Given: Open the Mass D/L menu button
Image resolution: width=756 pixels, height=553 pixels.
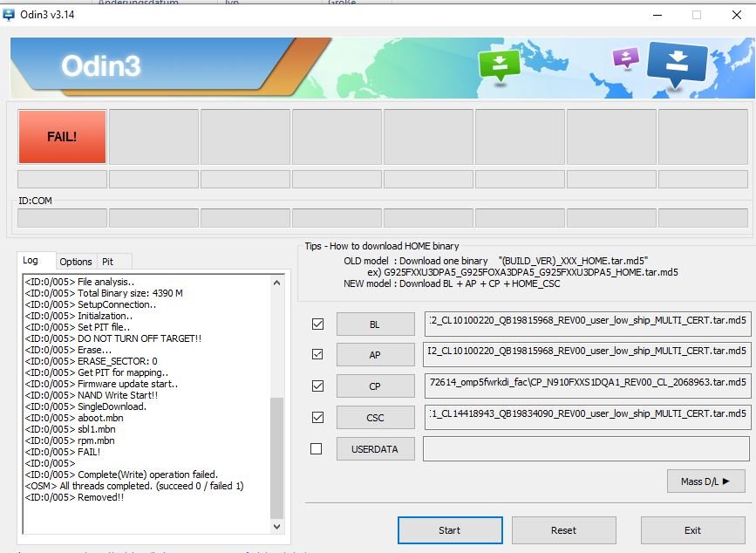Looking at the screenshot, I should [705, 481].
